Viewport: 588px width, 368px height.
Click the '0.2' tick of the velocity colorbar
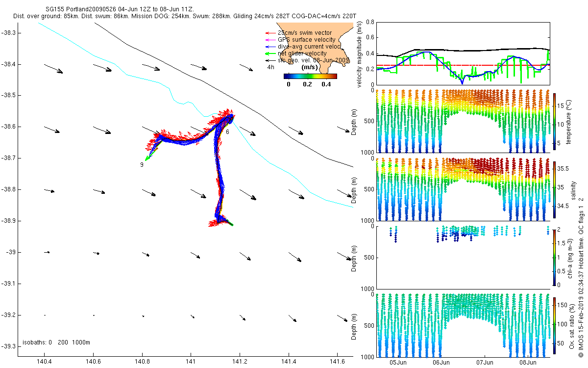[307, 84]
